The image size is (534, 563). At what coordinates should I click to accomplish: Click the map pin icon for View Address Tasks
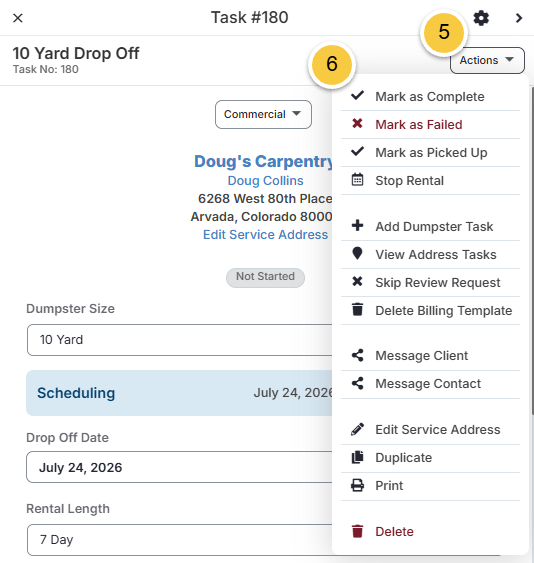click(357, 253)
